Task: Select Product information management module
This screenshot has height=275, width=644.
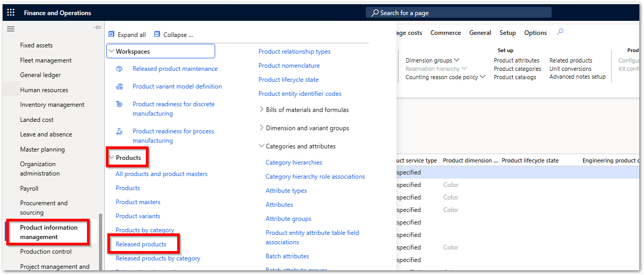Action: (48, 232)
